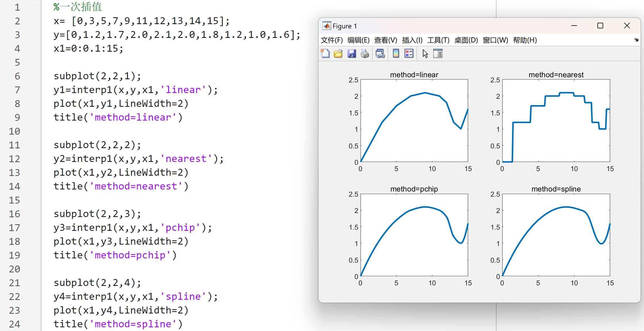
Task: Select the linear interpolation plot axes
Action: point(414,121)
